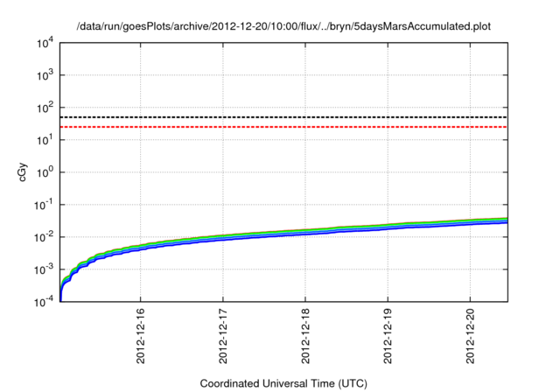Click the plot file path title
The width and height of the screenshot is (560, 392).
[x=283, y=26]
